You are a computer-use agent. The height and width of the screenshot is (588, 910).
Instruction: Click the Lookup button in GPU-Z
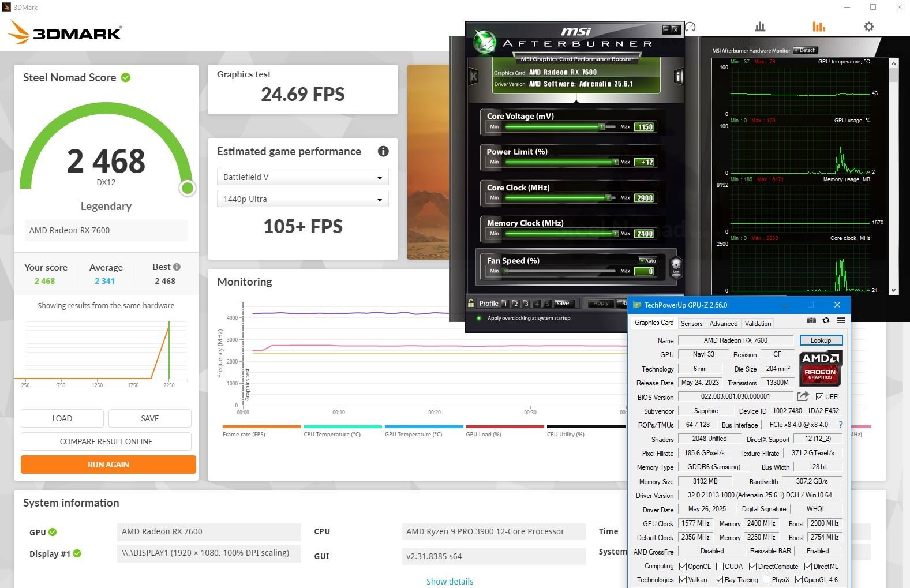821,340
